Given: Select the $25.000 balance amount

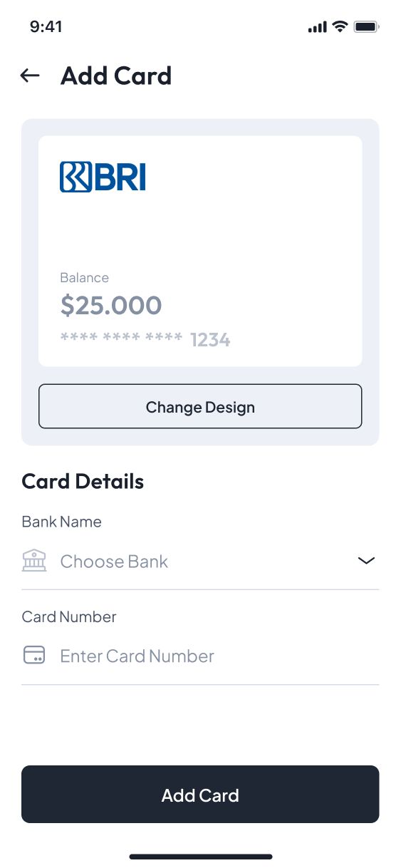Looking at the screenshot, I should coord(111,306).
